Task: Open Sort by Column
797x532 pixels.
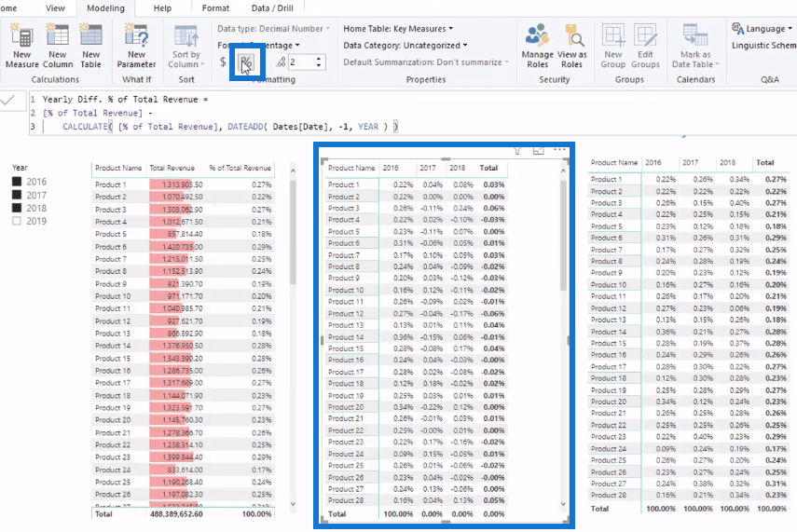Action: (x=186, y=46)
